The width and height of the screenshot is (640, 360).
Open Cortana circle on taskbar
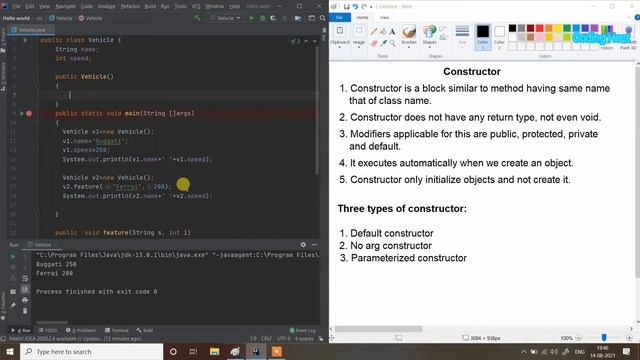pyautogui.click(x=173, y=352)
